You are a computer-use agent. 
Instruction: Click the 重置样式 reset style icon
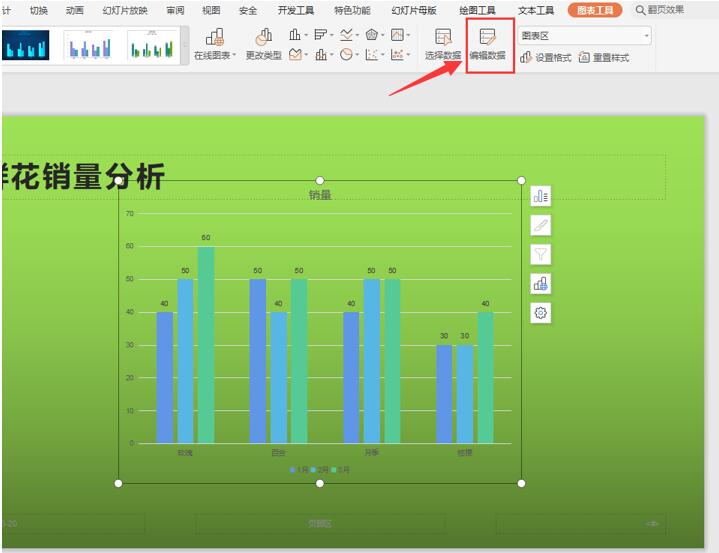(x=584, y=57)
